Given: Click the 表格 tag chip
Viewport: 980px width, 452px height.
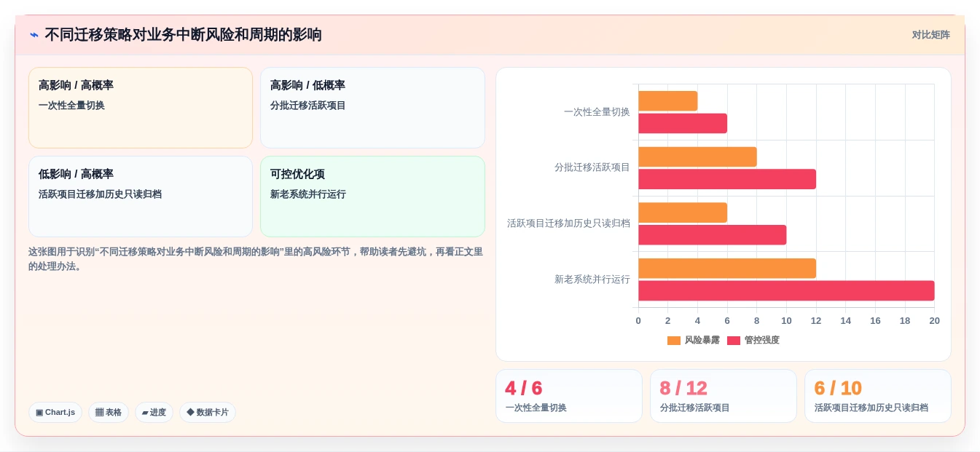Looking at the screenshot, I should [x=109, y=412].
